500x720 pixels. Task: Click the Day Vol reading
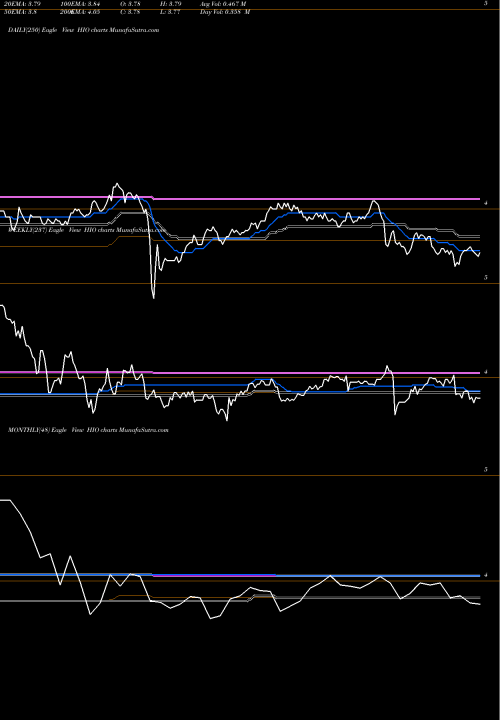225,12
